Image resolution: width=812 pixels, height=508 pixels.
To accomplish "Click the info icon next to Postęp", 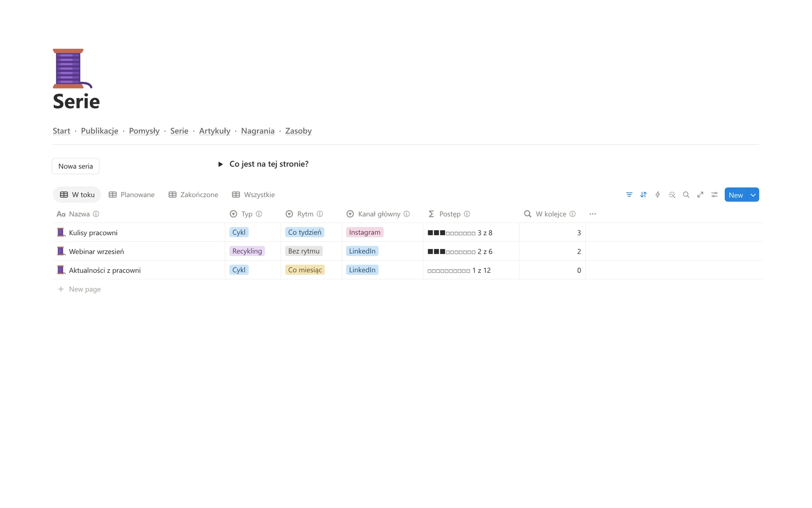I will point(467,214).
